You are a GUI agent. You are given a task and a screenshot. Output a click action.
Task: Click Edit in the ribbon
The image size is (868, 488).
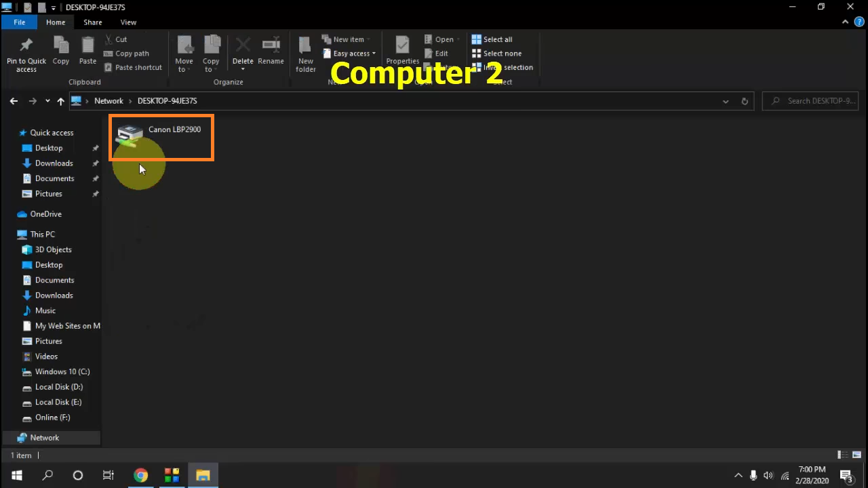click(x=436, y=54)
